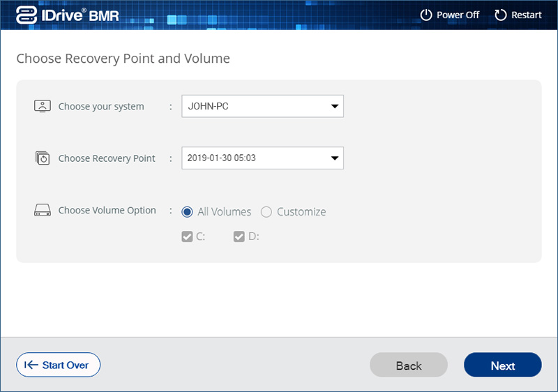Select the All Volumes radio button
Screen dimensions: 558x392
(187, 211)
